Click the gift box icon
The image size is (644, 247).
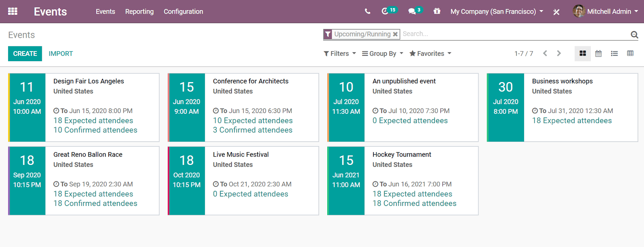coord(437,11)
